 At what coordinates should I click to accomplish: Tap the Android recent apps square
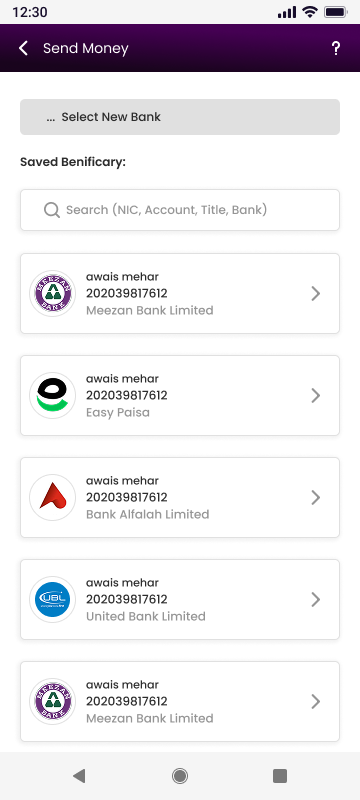coord(280,776)
